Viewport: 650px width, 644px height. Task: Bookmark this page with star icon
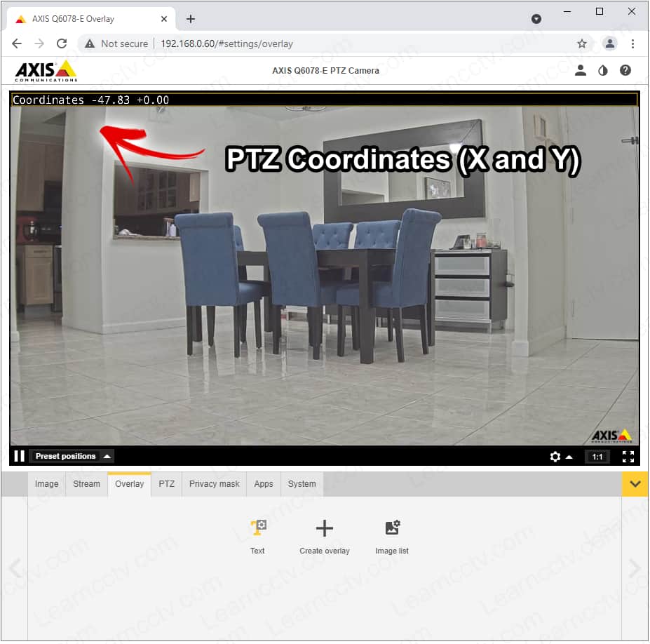tap(582, 43)
